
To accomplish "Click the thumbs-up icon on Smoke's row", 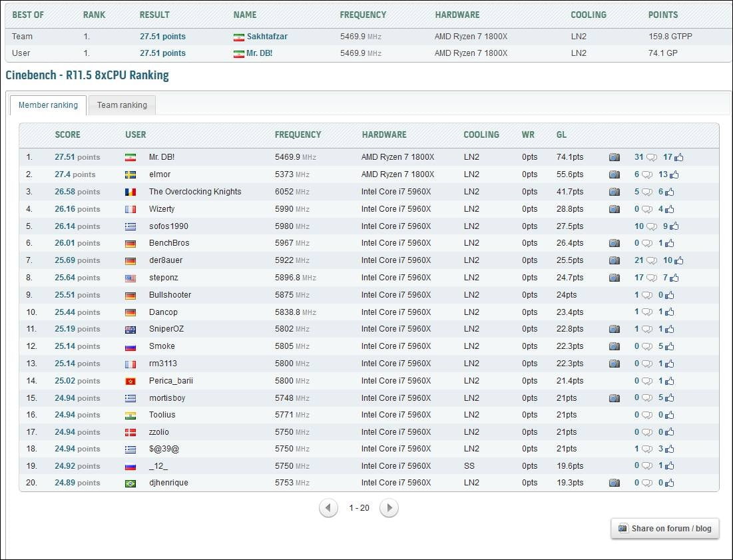I will tap(669, 346).
